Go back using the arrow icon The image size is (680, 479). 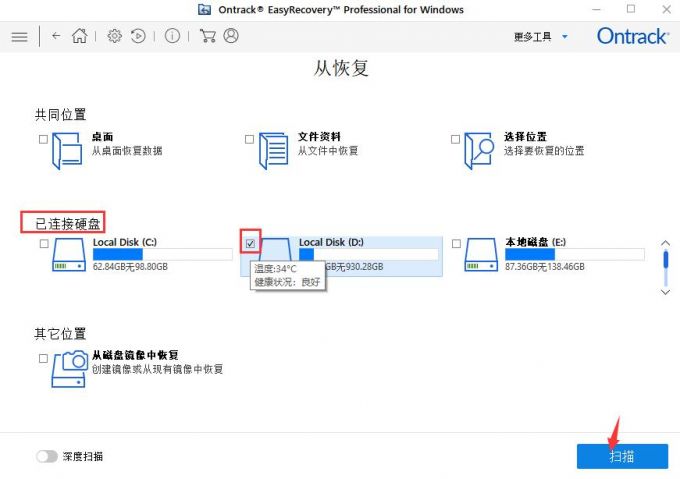(x=56, y=36)
